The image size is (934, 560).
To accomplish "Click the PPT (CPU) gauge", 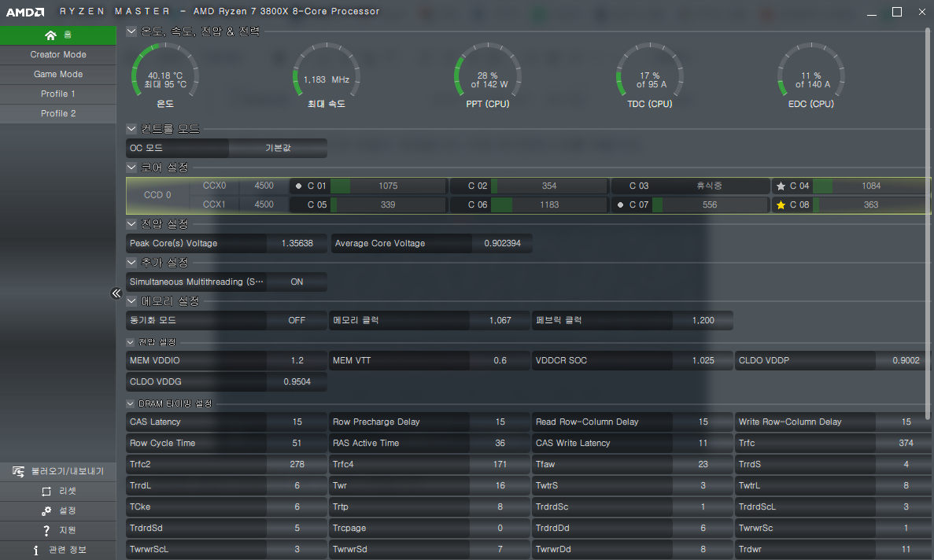I will click(488, 76).
